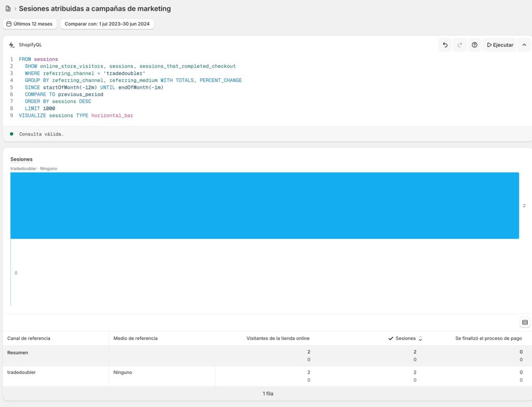Open the Comparar con date range selector
Screen dimensions: 532x407
click(x=107, y=24)
